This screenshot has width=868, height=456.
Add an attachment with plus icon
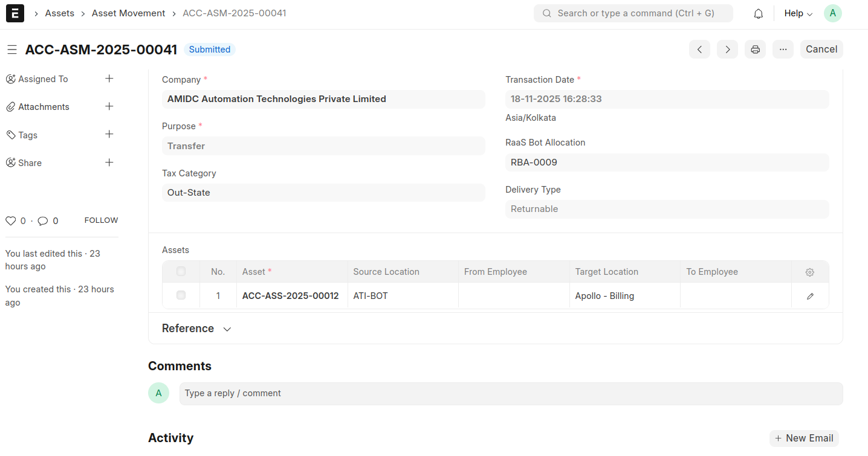click(x=109, y=106)
